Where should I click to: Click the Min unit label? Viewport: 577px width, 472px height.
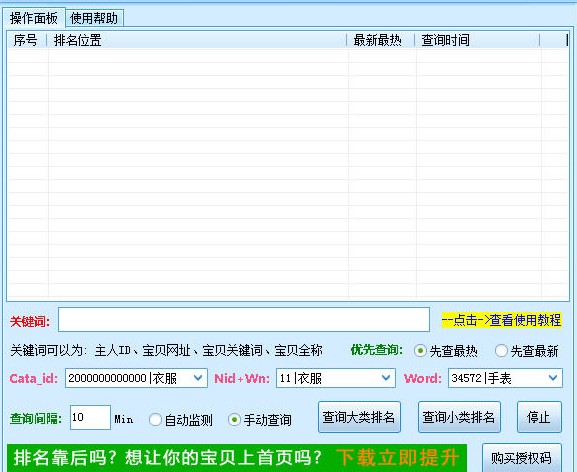(x=124, y=419)
